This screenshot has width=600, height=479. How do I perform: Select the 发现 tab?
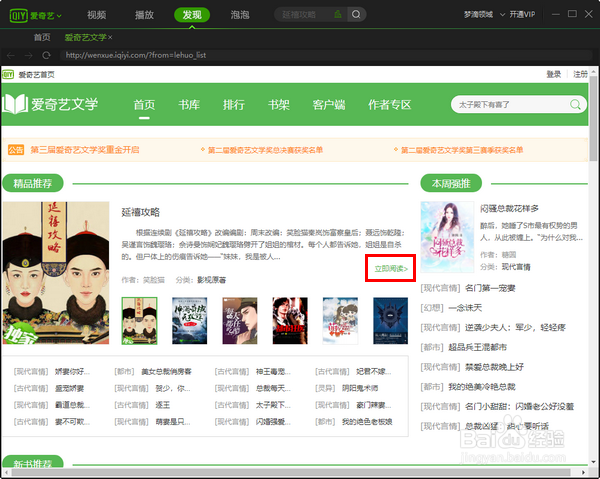click(x=192, y=15)
